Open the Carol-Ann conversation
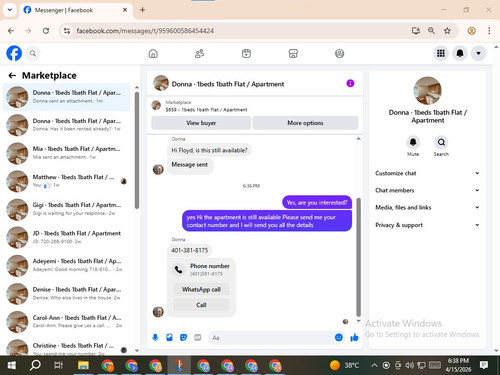500x375 pixels. tap(66, 322)
